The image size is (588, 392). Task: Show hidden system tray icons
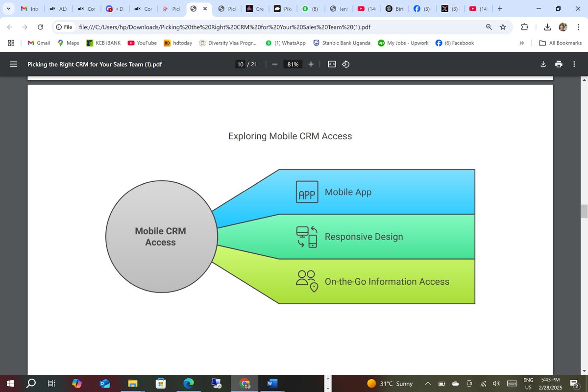pos(427,383)
